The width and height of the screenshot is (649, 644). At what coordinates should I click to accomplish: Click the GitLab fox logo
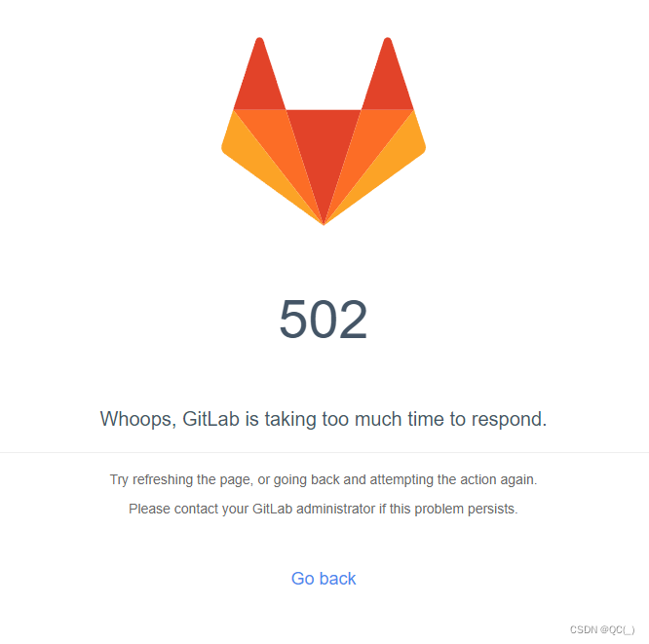click(324, 132)
